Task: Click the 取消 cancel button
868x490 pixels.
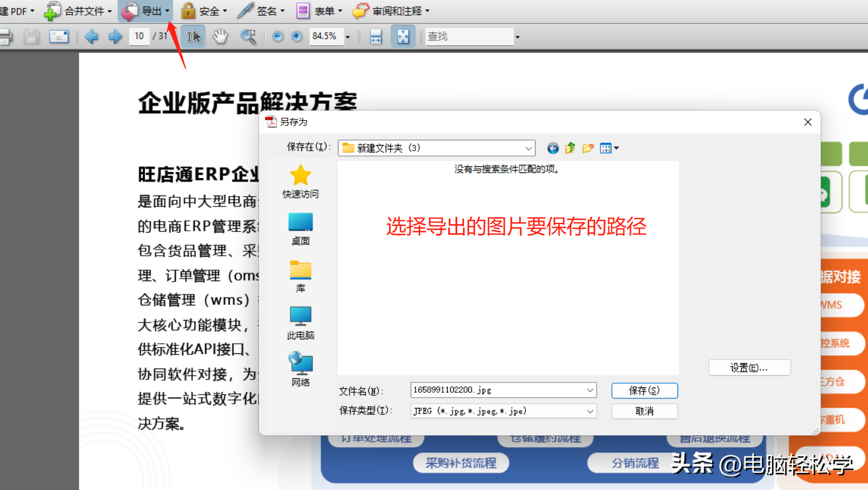Action: 645,411
